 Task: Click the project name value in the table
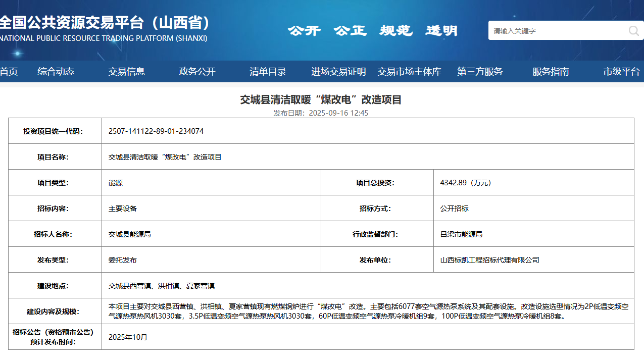(x=165, y=157)
